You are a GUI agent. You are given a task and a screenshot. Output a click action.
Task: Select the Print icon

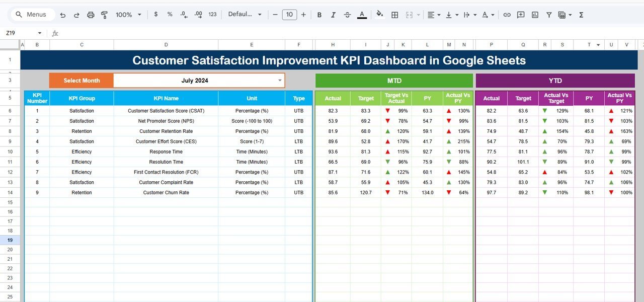(91, 15)
